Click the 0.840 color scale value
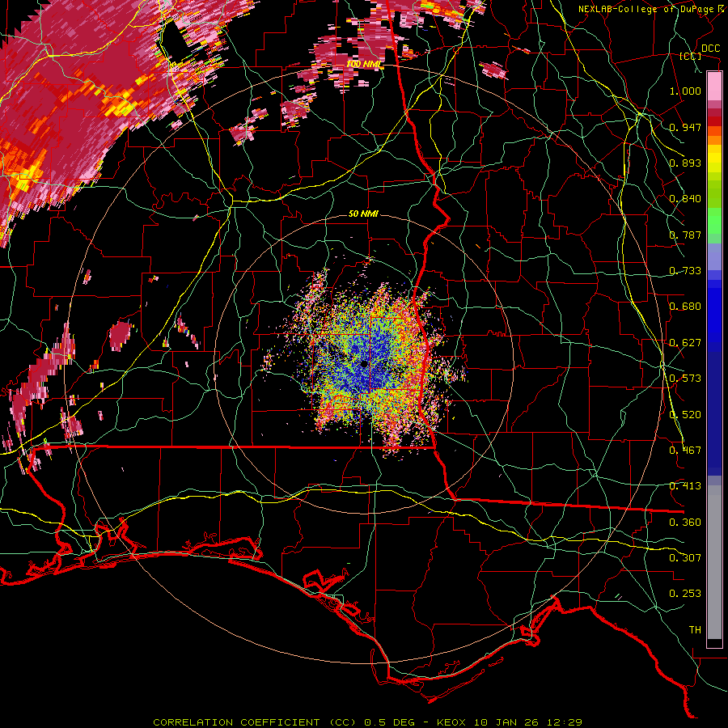This screenshot has width=728, height=728. click(x=685, y=199)
